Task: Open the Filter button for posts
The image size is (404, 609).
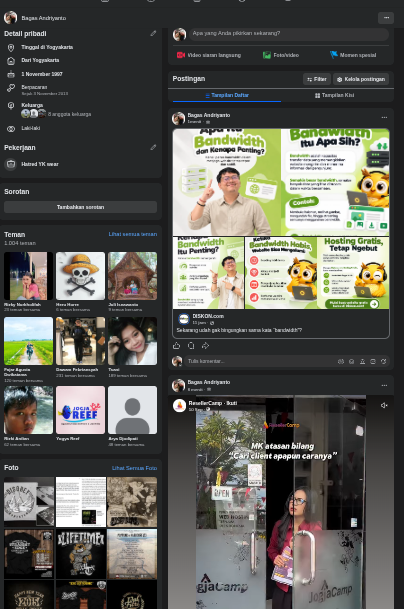Action: (x=317, y=79)
